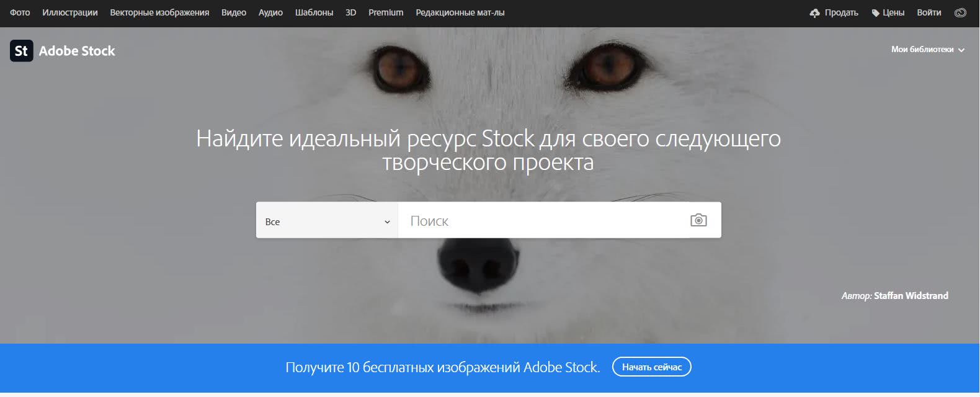Viewport: 980px width, 397px height.
Task: Click the Войти sign-in link
Action: click(929, 12)
